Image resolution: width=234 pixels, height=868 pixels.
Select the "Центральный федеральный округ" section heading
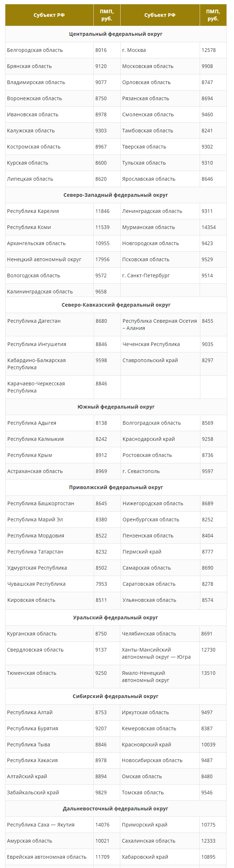click(x=116, y=34)
